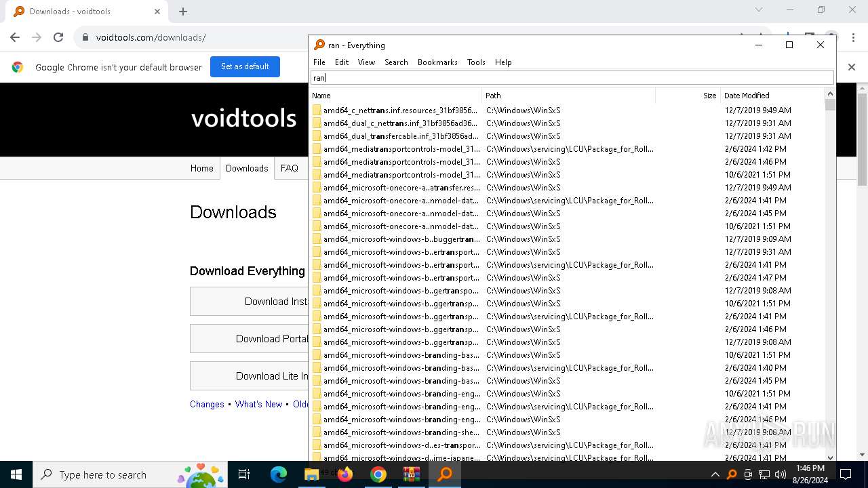Click the Download Installer button on voidtools page
Viewport: 868px width, 488px height.
[249, 301]
